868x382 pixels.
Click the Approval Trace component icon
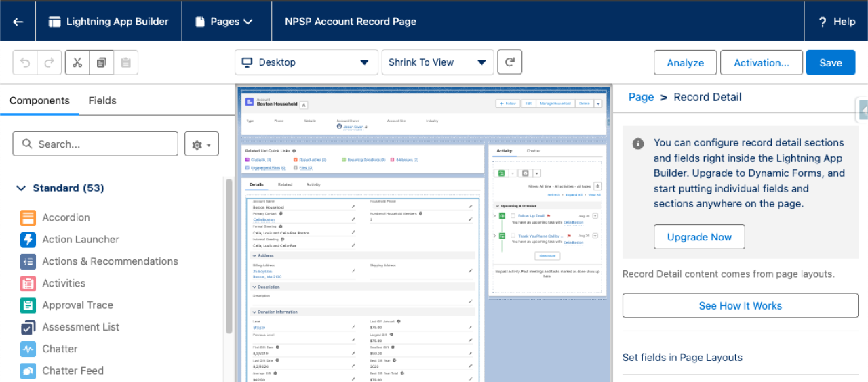point(28,305)
